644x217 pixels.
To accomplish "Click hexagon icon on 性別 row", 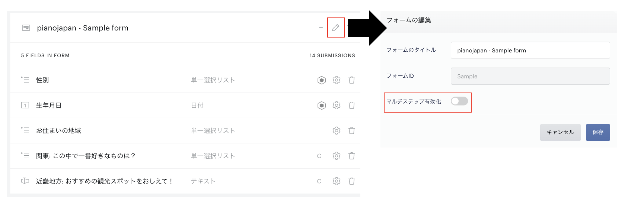I will pyautogui.click(x=322, y=80).
